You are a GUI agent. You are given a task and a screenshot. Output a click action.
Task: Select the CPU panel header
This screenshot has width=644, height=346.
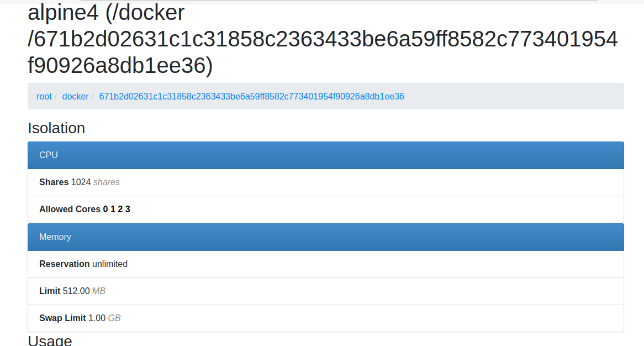pos(50,155)
